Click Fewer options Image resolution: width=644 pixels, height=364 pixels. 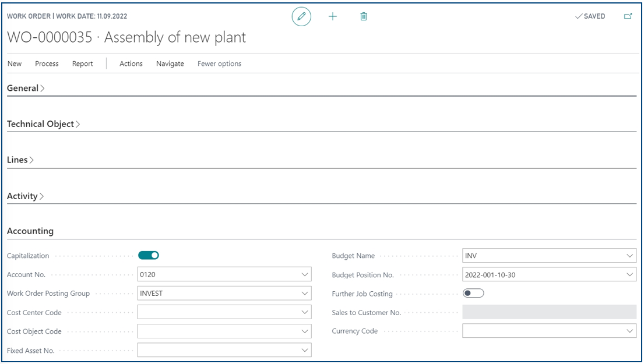[219, 63]
